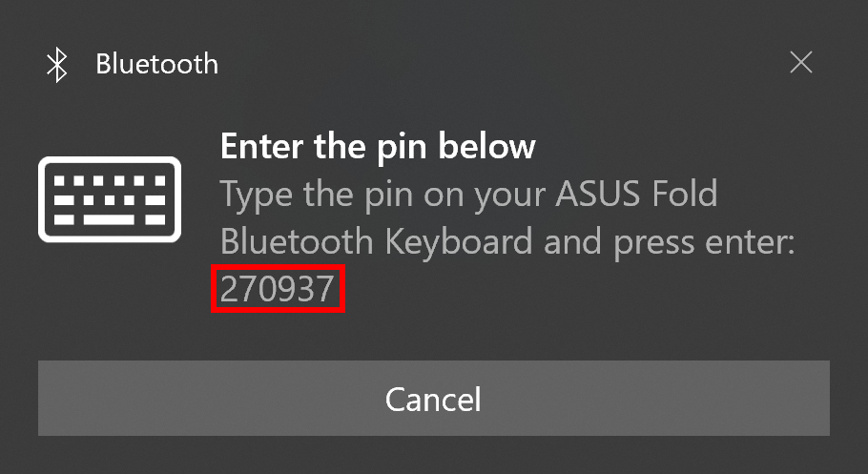Click the "Bluetooth Keyboard" text in instructions
The width and height of the screenshot is (868, 474).
pos(377,241)
